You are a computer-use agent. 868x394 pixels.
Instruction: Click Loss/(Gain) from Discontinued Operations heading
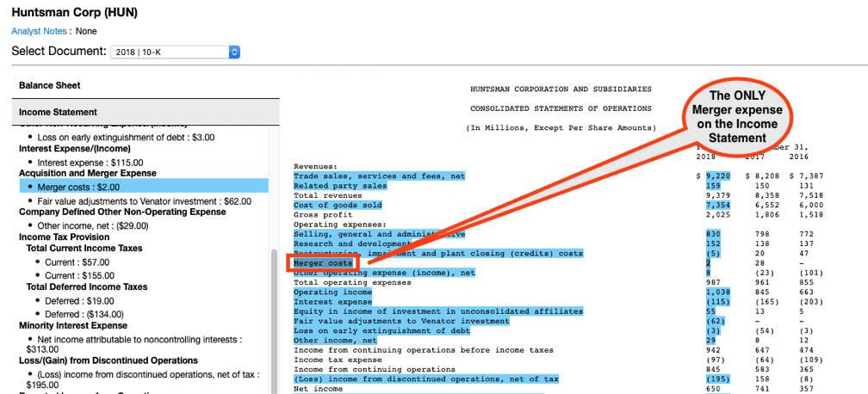point(108,360)
